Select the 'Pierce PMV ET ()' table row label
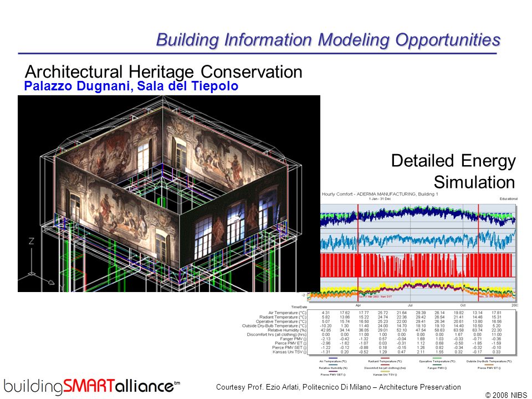This screenshot has width=532, height=399. tap(291, 344)
